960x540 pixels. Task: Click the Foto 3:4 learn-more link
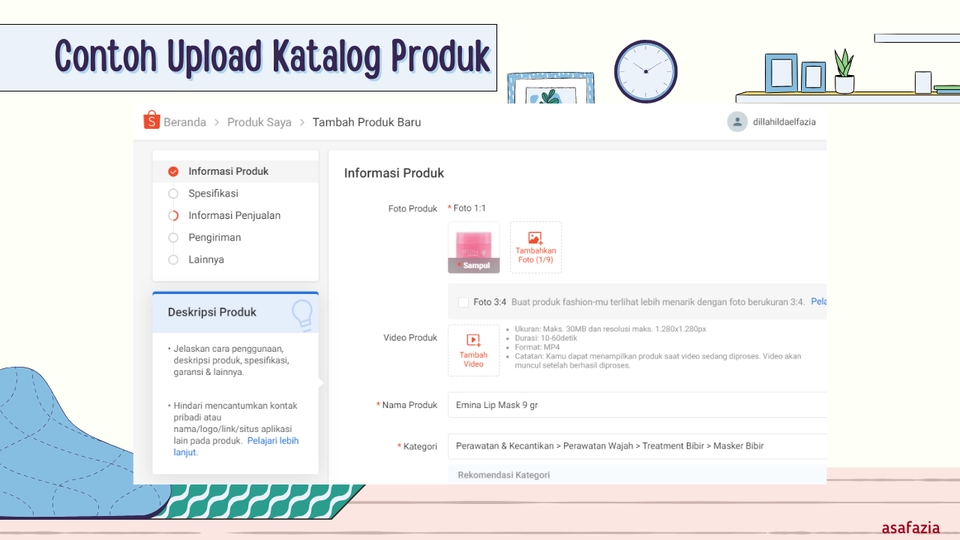coord(819,302)
